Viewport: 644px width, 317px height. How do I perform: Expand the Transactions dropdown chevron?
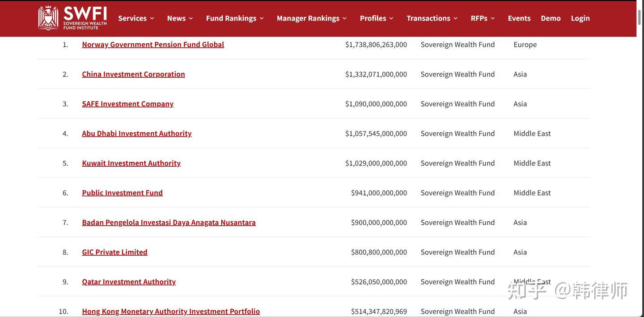click(x=455, y=18)
